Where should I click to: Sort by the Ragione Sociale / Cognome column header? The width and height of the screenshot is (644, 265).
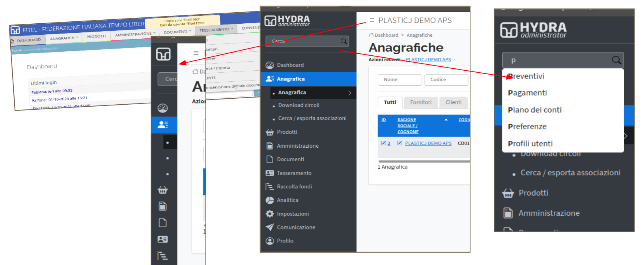pyautogui.click(x=408, y=126)
